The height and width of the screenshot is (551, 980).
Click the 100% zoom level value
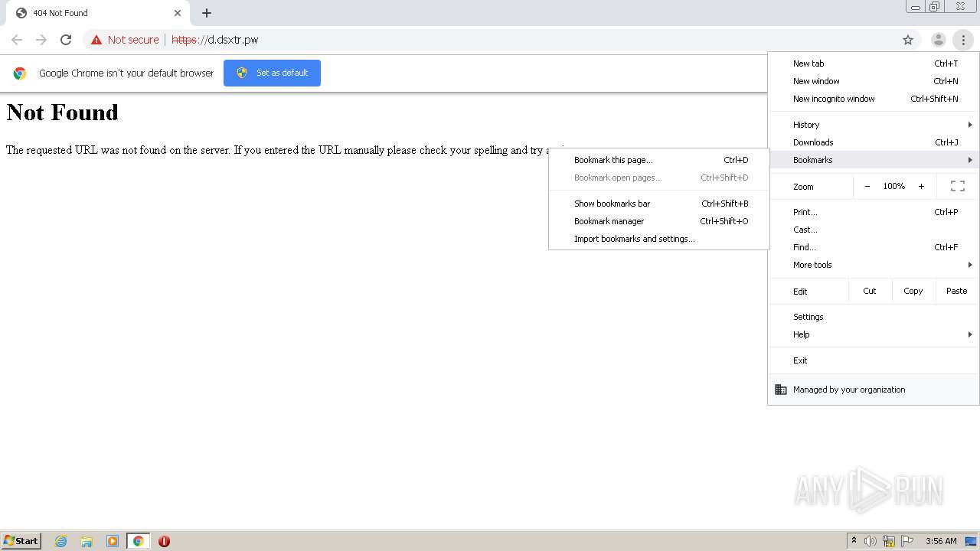tap(894, 186)
